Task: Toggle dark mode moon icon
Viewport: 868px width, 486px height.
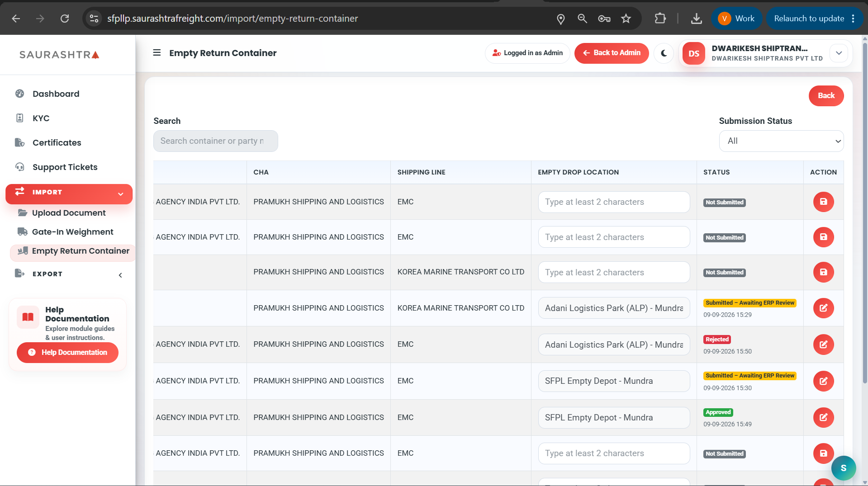Action: [x=664, y=53]
